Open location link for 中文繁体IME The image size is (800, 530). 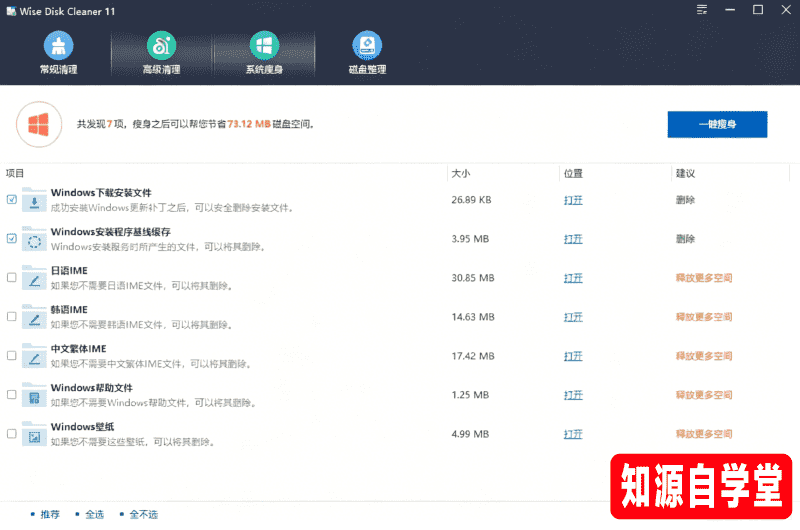coord(573,356)
